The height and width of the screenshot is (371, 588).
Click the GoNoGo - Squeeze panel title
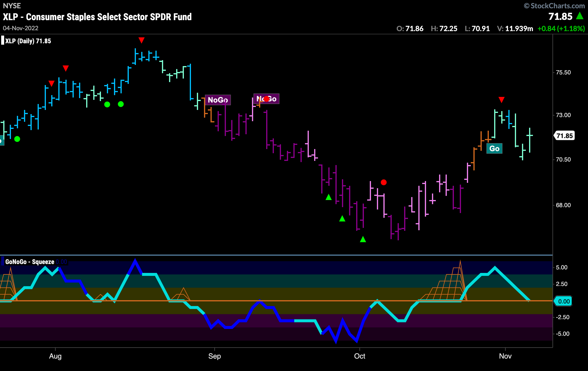30,262
